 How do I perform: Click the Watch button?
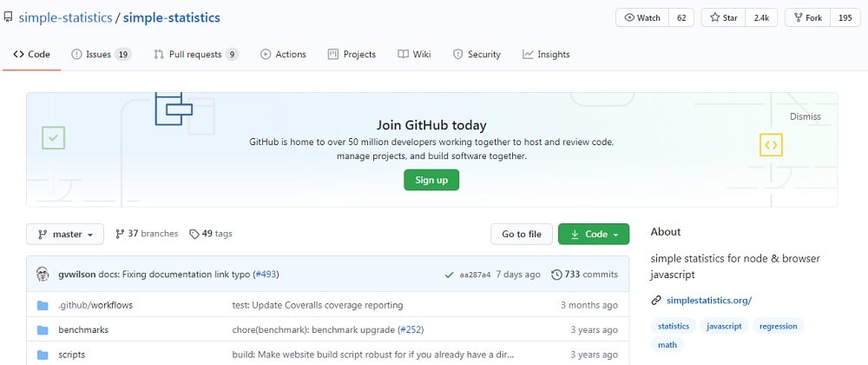click(642, 17)
